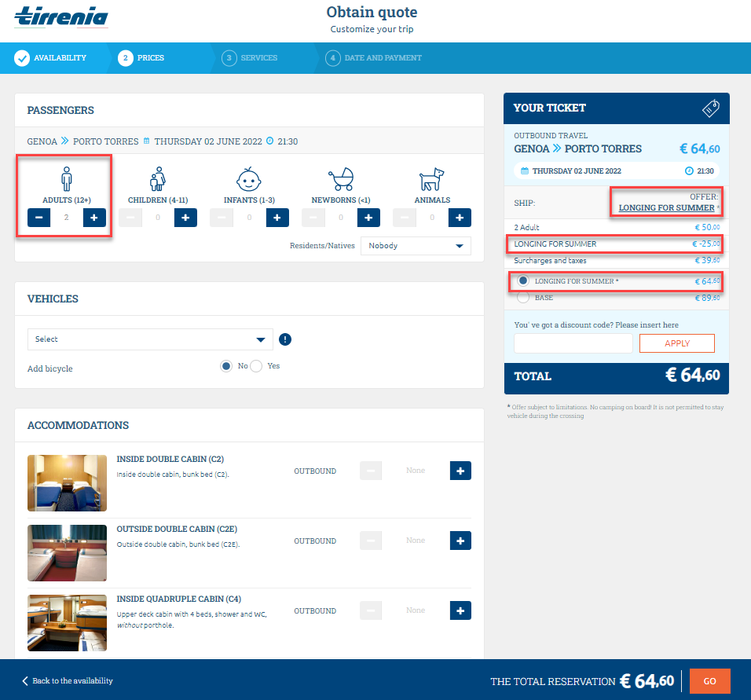Click the Tirrenia logo
Image resolution: width=751 pixels, height=700 pixels.
pyautogui.click(x=61, y=16)
